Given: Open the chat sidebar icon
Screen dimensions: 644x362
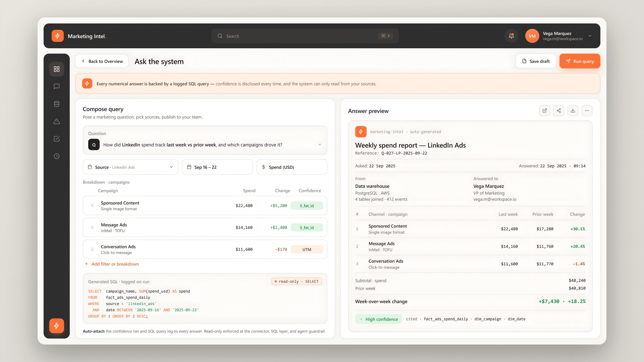Looking at the screenshot, I should tap(57, 86).
